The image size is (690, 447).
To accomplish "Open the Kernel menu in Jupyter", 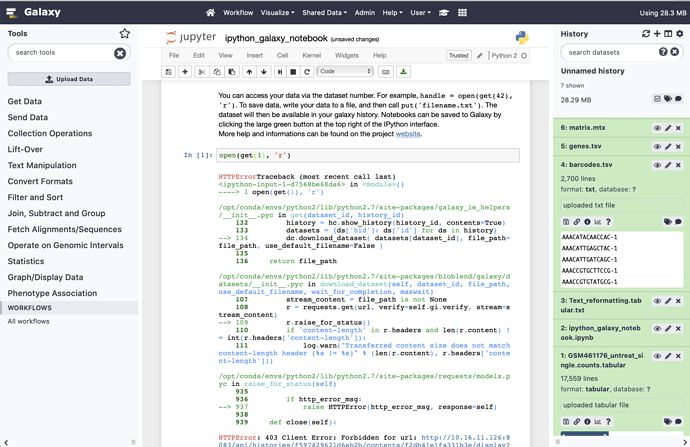I will tap(311, 56).
